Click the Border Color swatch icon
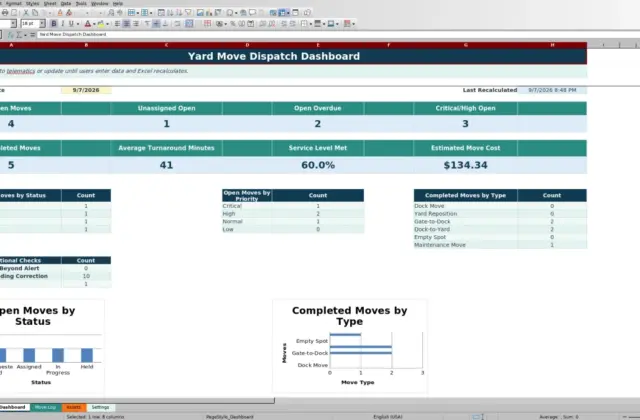Screen dimensions: 640x420 pos(331,24)
